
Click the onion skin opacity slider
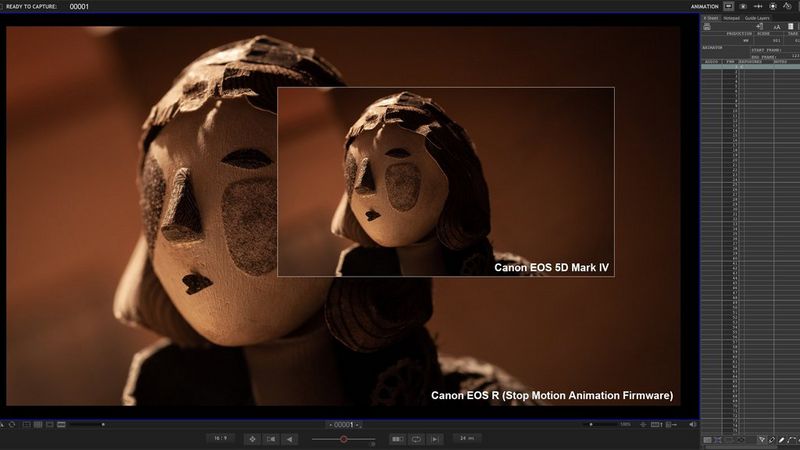tap(343, 438)
